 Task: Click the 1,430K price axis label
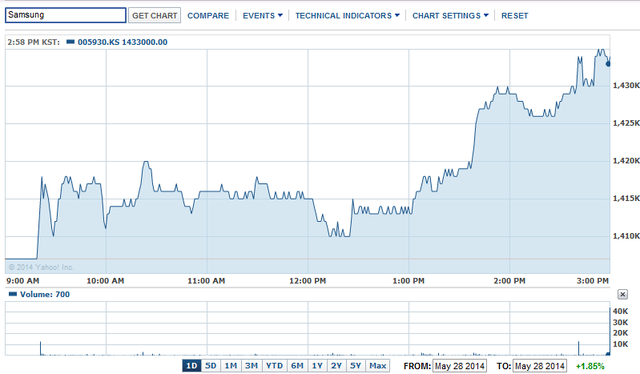[x=626, y=85]
